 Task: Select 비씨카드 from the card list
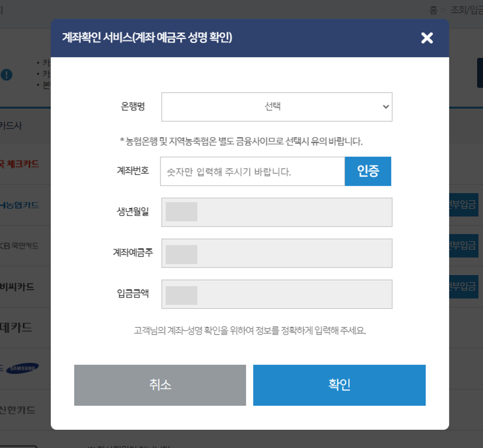point(17,287)
